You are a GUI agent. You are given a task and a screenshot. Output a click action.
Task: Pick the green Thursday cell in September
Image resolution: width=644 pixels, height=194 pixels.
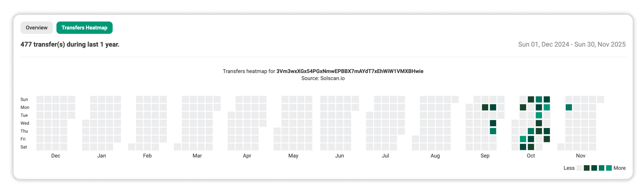[x=493, y=131]
